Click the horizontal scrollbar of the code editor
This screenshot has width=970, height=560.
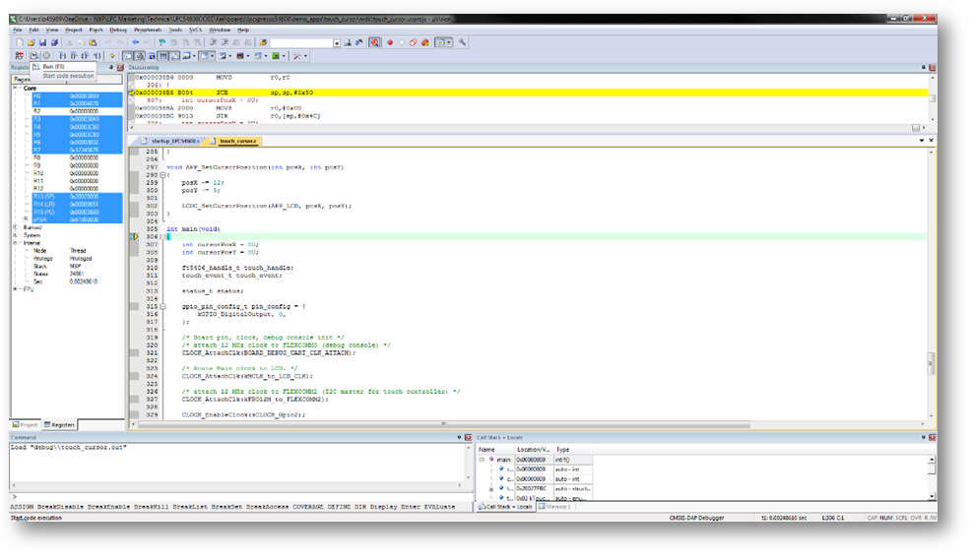444,424
